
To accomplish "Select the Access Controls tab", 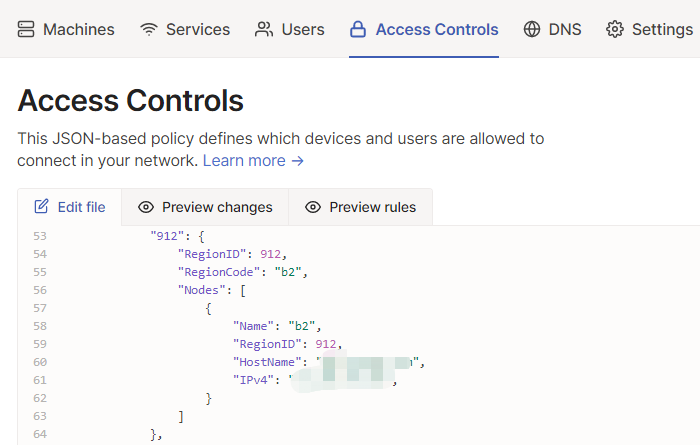I will coord(424,29).
